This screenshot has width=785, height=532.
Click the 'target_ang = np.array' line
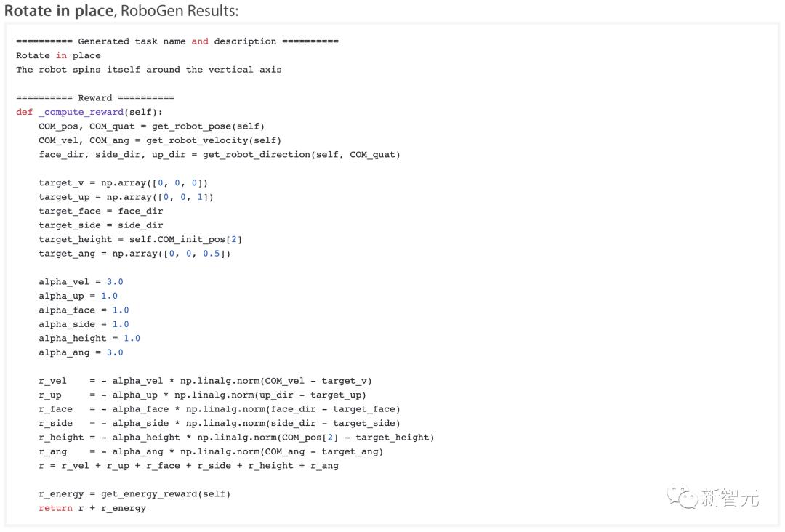[134, 254]
